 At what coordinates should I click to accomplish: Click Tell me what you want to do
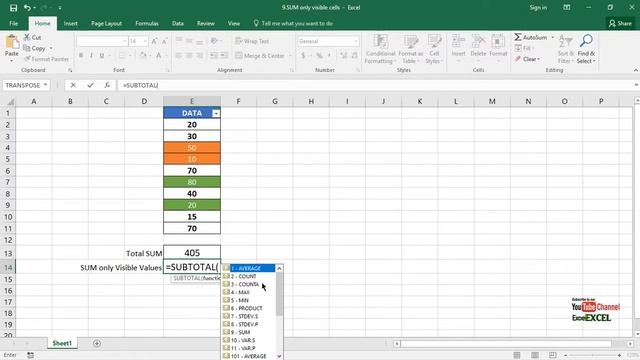click(x=297, y=23)
